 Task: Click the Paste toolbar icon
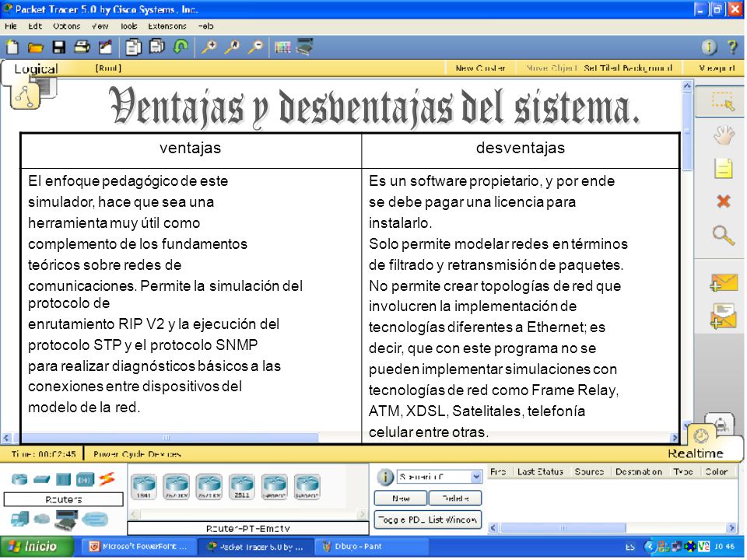coord(156,47)
